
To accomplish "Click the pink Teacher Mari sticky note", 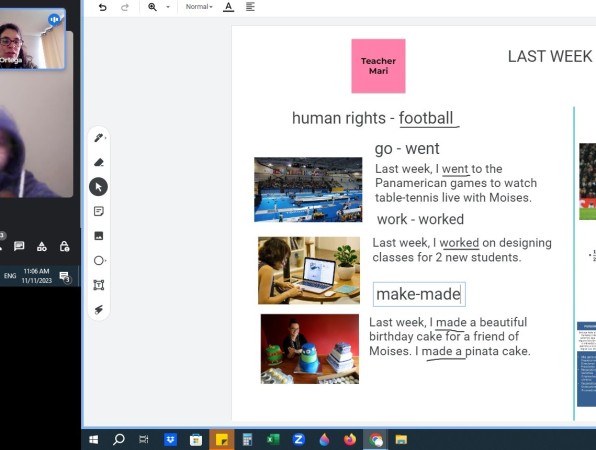I will pyautogui.click(x=378, y=66).
